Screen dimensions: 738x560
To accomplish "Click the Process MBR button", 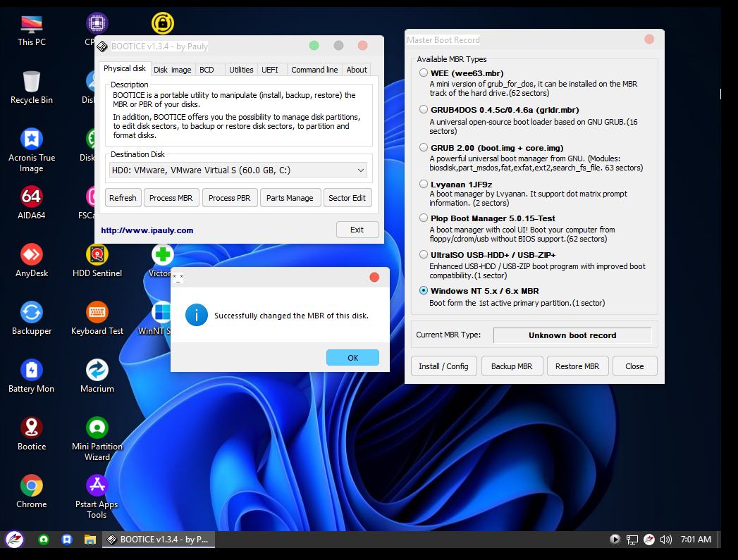I will click(171, 198).
